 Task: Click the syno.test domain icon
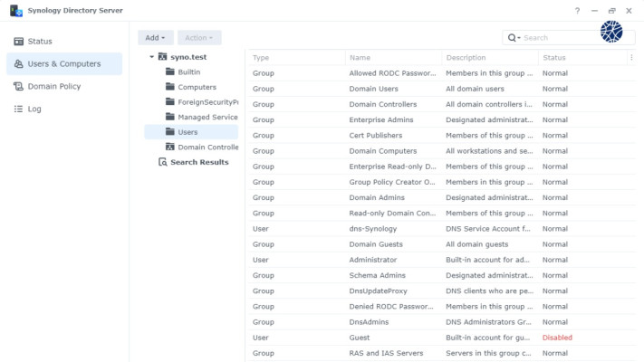point(163,57)
